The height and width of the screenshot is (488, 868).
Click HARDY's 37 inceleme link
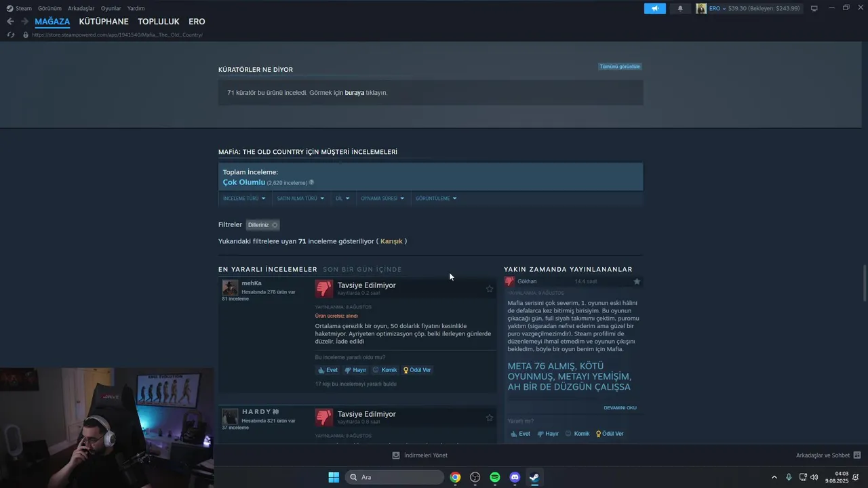(x=235, y=428)
